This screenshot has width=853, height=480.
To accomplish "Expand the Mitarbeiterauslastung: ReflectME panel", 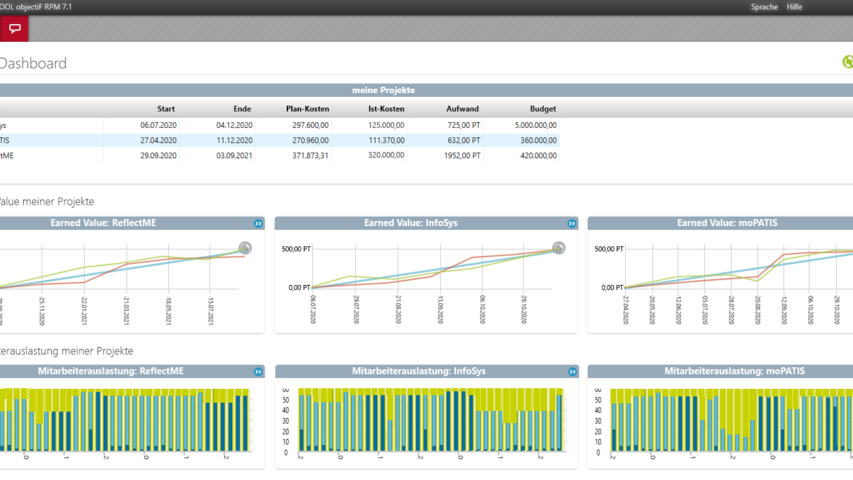I will [x=258, y=372].
